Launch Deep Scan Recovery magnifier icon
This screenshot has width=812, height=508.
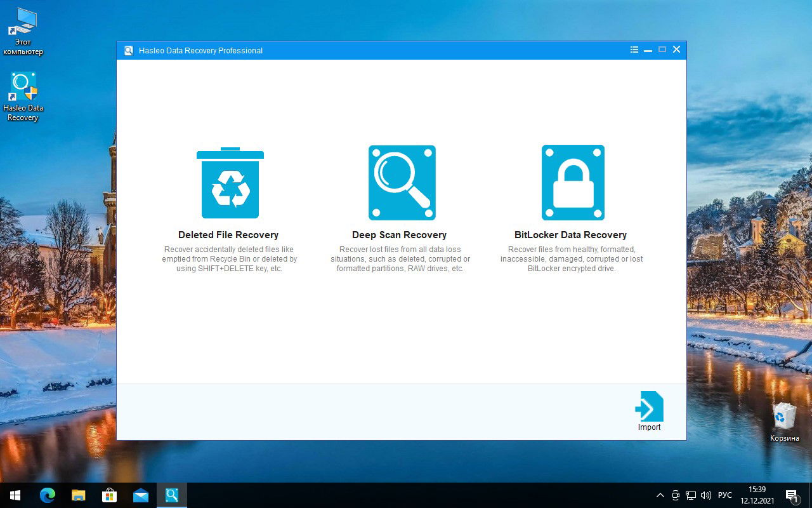pyautogui.click(x=402, y=183)
